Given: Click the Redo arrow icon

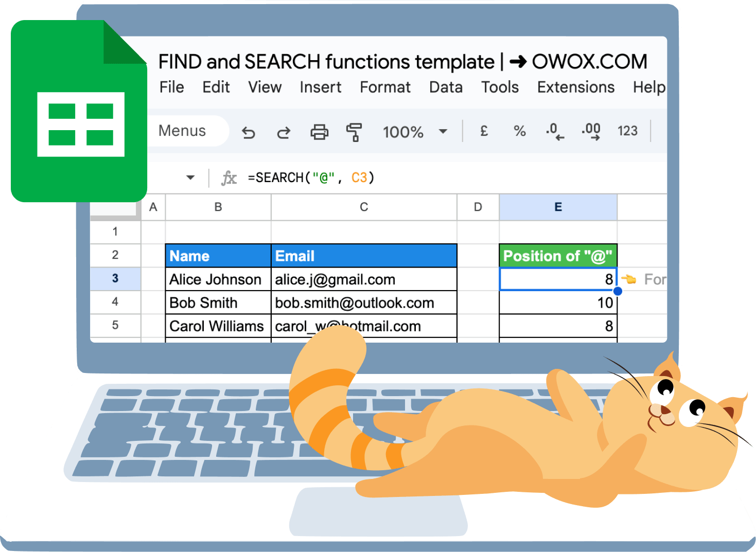Looking at the screenshot, I should click(284, 133).
